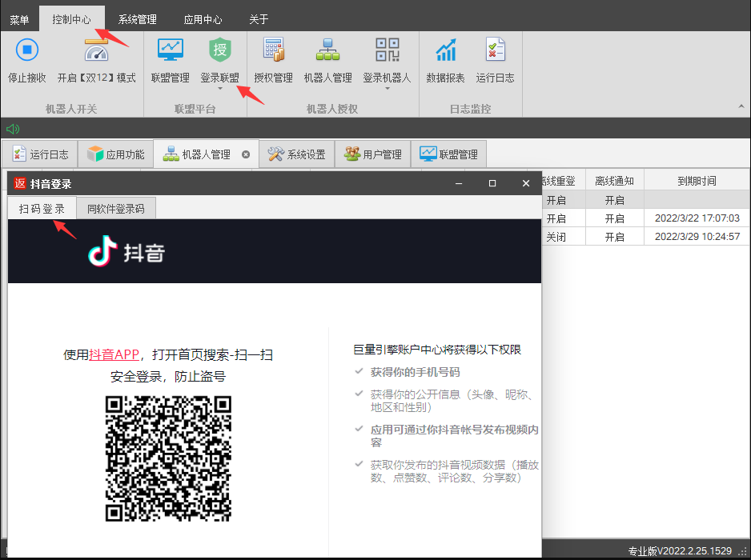Click the 抖音 logo in the login banner
751x560 pixels.
coord(127,252)
